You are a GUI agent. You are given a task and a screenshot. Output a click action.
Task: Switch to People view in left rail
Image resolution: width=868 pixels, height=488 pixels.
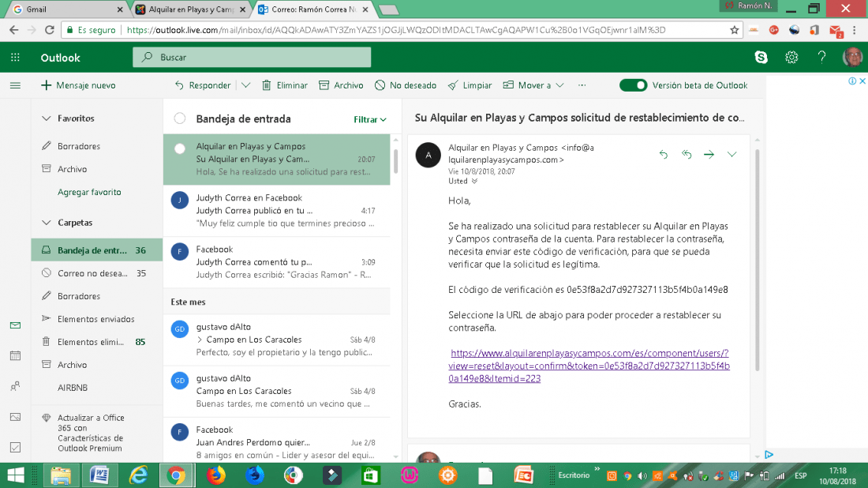coord(15,386)
